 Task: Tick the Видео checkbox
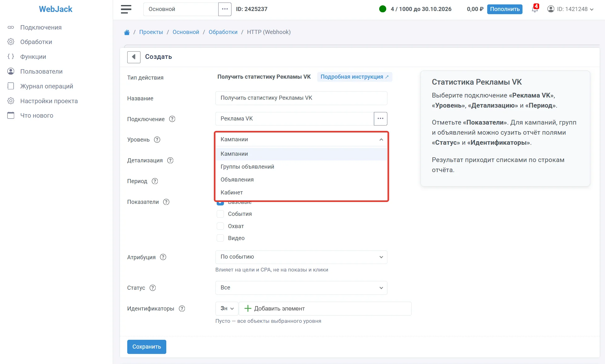point(220,238)
